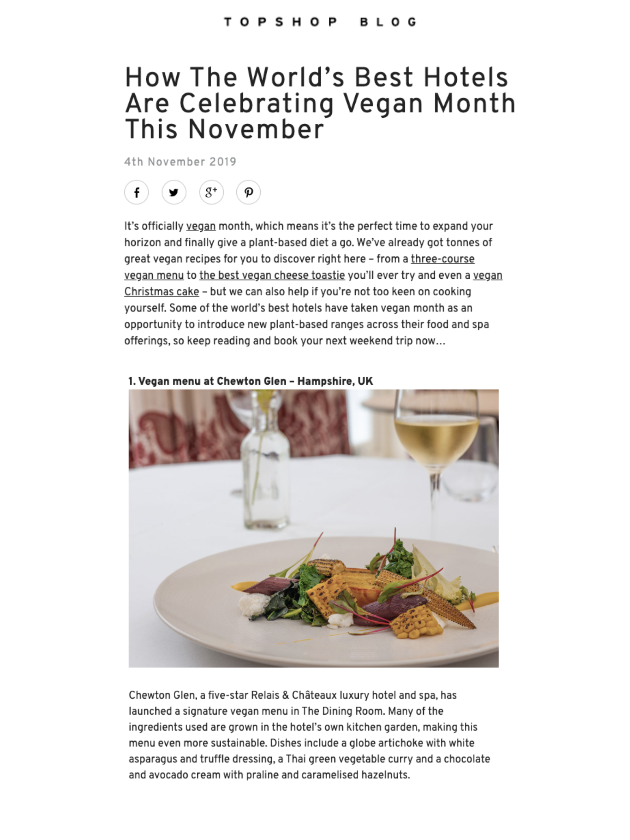
Task: Share article via Facebook icon
Action: tap(136, 192)
